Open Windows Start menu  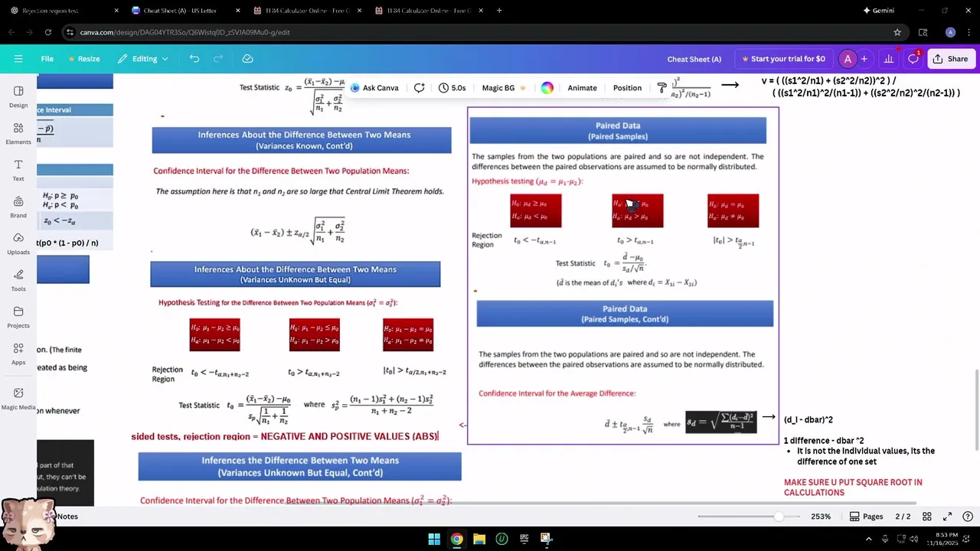(434, 539)
